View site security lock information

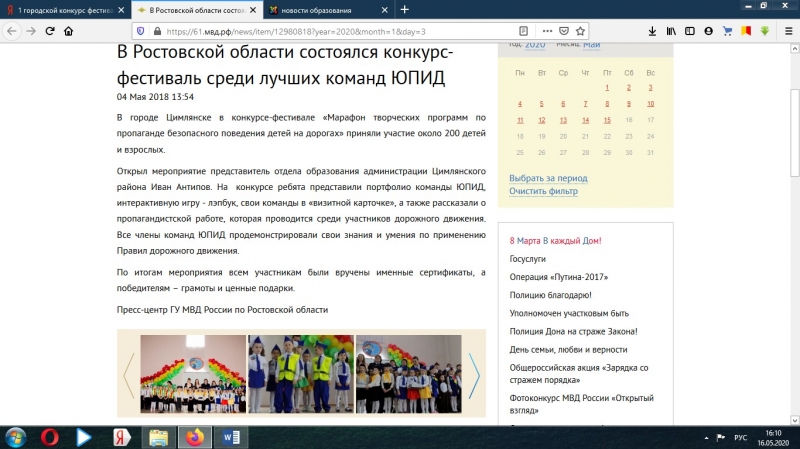pyautogui.click(x=157, y=31)
